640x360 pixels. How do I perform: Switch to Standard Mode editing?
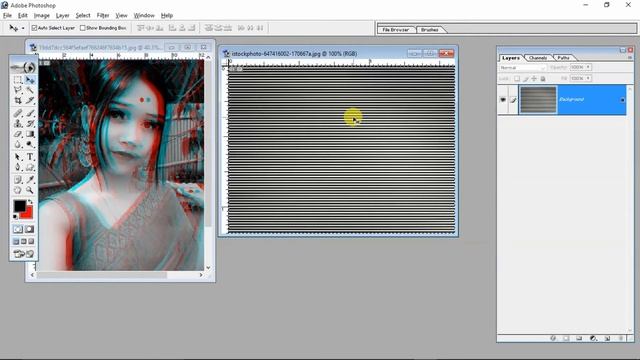18,229
